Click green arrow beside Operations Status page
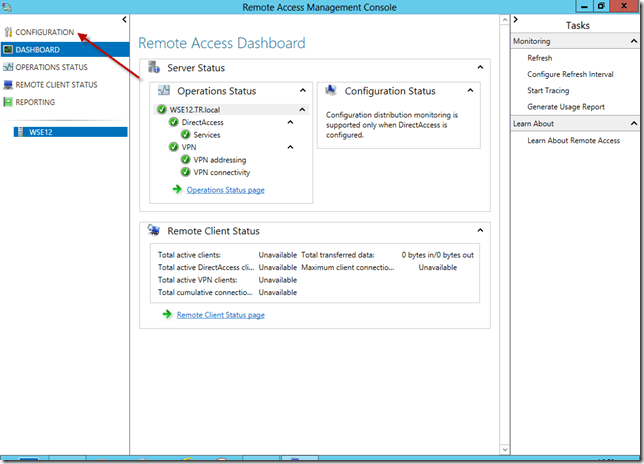 (x=176, y=189)
